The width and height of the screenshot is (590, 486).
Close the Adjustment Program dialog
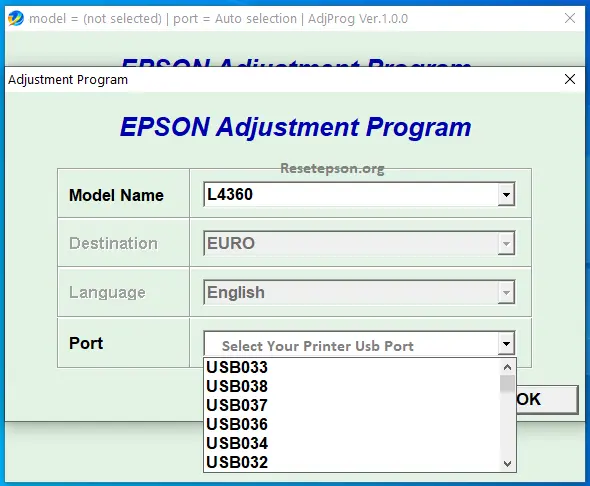(x=570, y=79)
